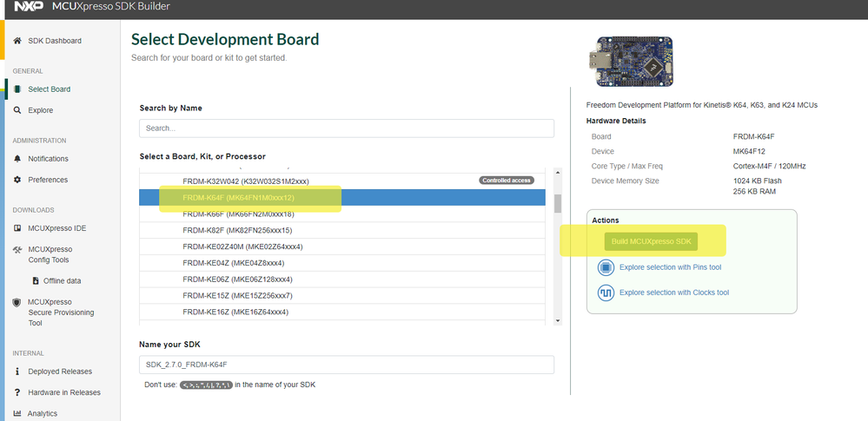Viewport: 868px width, 421px height.
Task: Click Explore selection with Clocks tool link
Action: coord(674,293)
